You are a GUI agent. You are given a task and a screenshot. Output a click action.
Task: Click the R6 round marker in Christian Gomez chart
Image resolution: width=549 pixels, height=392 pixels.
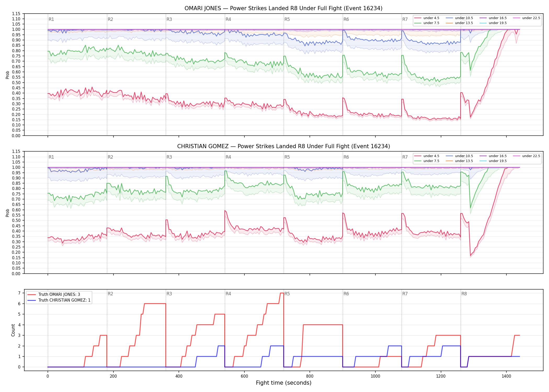point(346,157)
